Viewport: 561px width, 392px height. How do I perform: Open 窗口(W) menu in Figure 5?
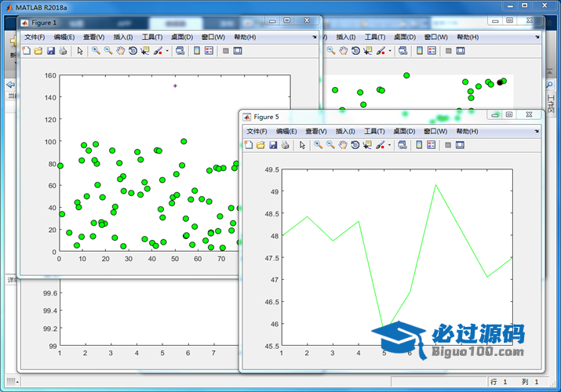(x=435, y=131)
